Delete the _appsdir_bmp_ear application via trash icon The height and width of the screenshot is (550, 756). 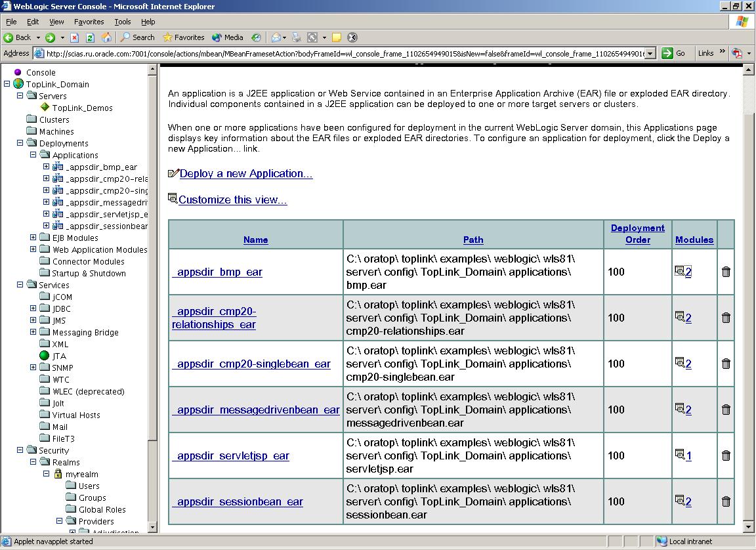pyautogui.click(x=726, y=272)
